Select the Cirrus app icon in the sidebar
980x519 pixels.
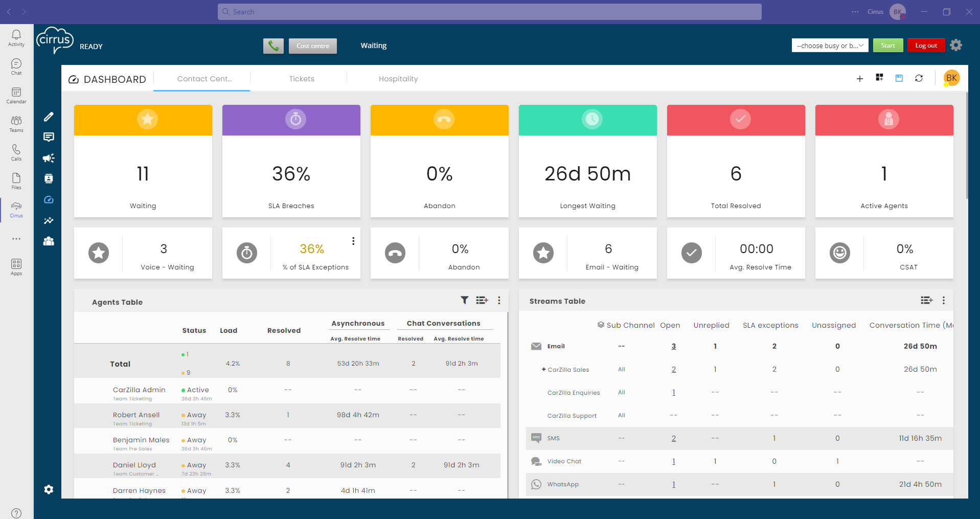(x=16, y=208)
